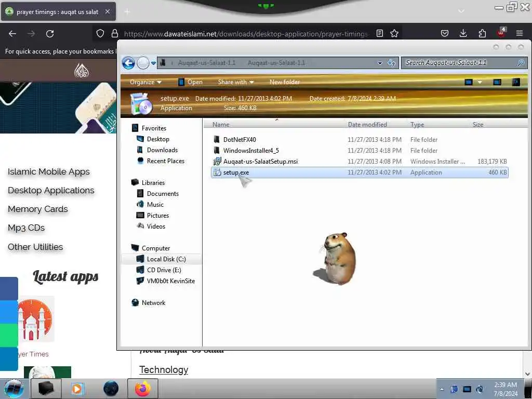This screenshot has height=399, width=532.
Task: Open recent locations dropdown arrow in Explorer
Action: (153, 63)
